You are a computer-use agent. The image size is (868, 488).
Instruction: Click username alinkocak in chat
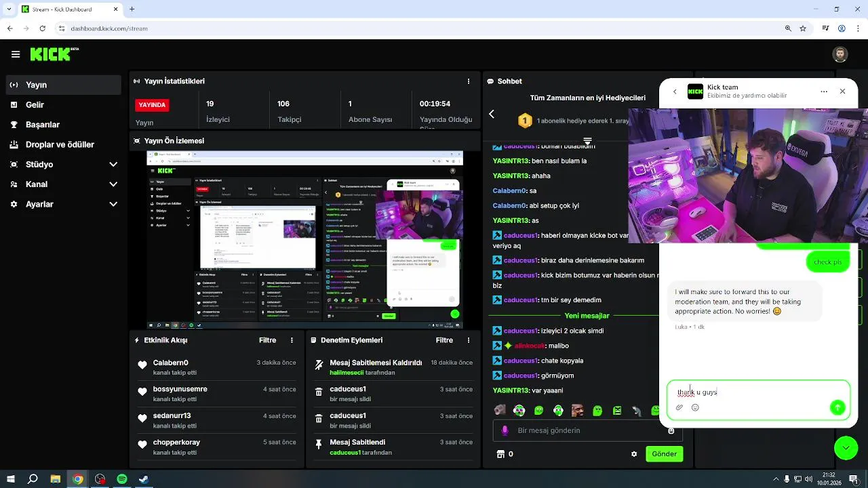click(x=530, y=346)
